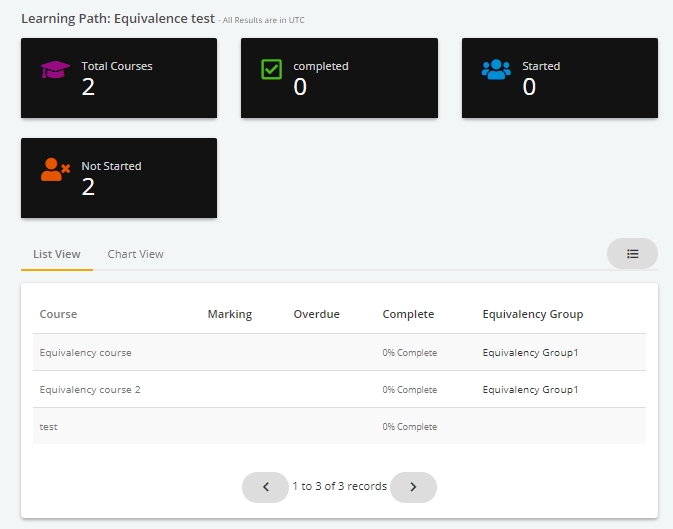This screenshot has height=529, width=673.
Task: Click the Total Courses count '2'
Action: pyautogui.click(x=88, y=87)
